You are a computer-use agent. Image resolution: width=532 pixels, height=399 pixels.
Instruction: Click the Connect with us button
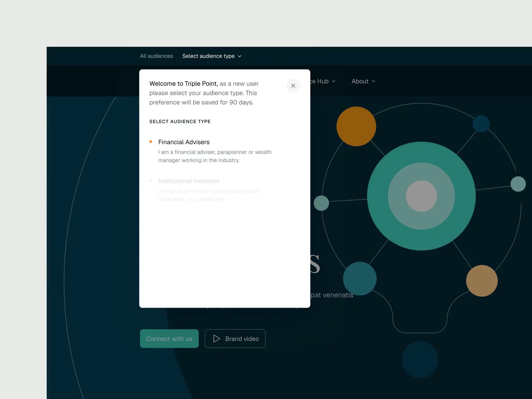point(169,339)
